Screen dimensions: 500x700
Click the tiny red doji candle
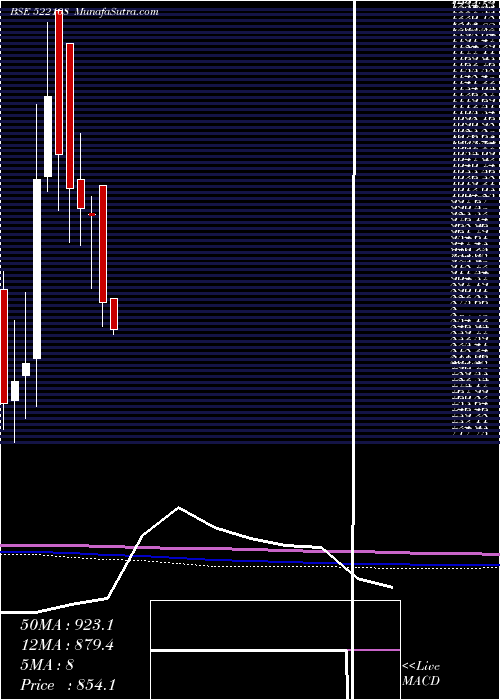[92, 215]
